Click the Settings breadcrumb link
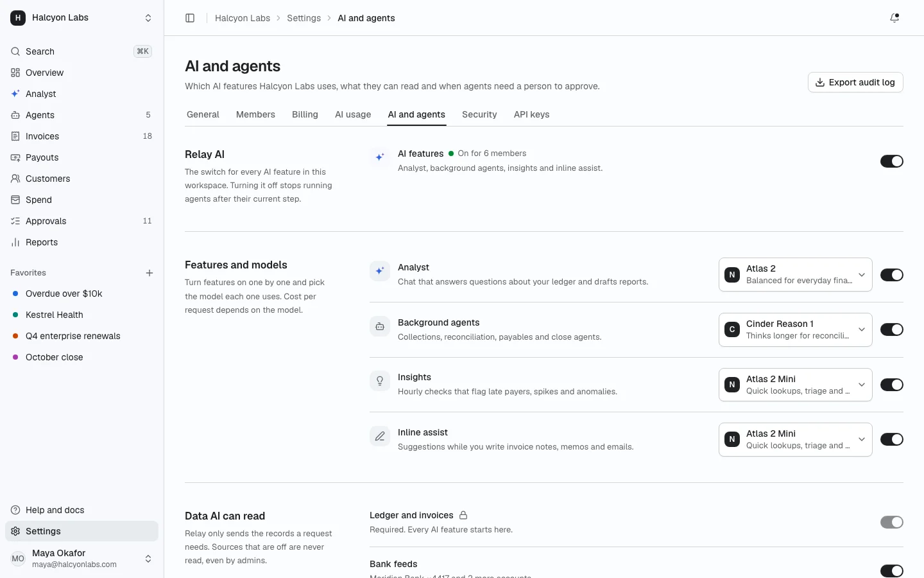Image resolution: width=924 pixels, height=578 pixels. (x=304, y=18)
